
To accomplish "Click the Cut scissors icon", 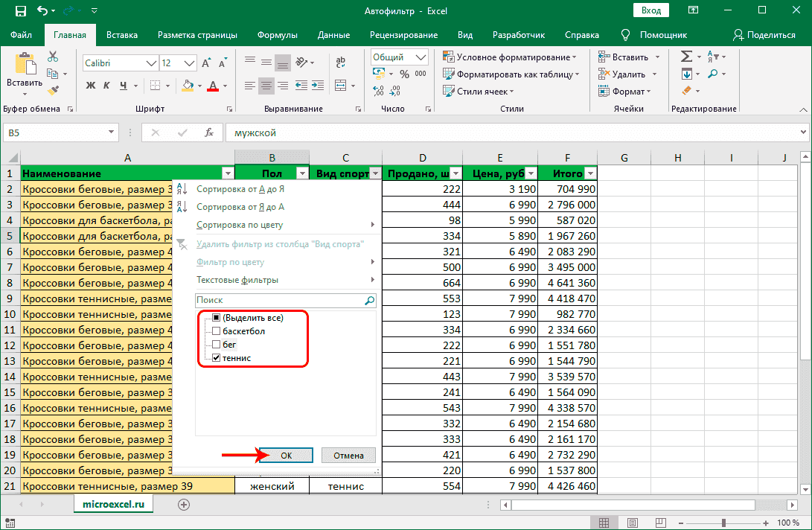I will tap(53, 57).
